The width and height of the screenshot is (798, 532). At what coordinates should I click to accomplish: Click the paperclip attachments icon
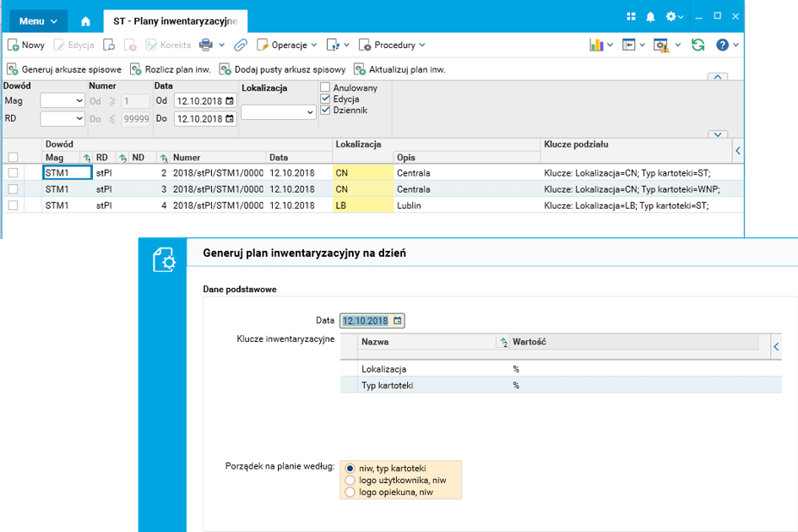240,46
